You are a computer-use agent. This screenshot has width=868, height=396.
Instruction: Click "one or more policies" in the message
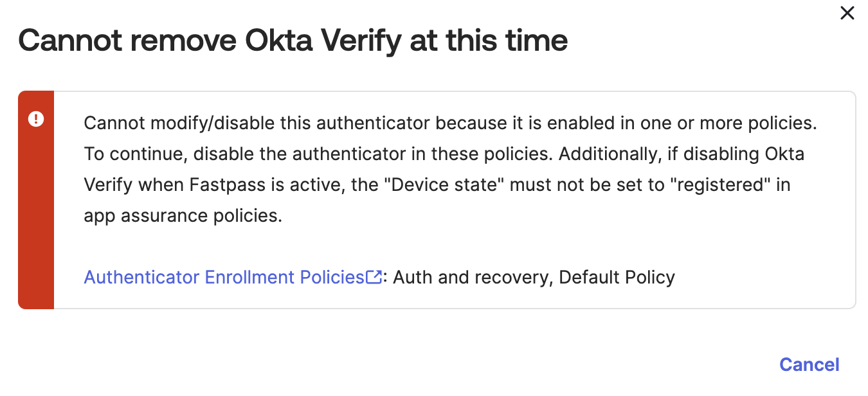coord(728,123)
